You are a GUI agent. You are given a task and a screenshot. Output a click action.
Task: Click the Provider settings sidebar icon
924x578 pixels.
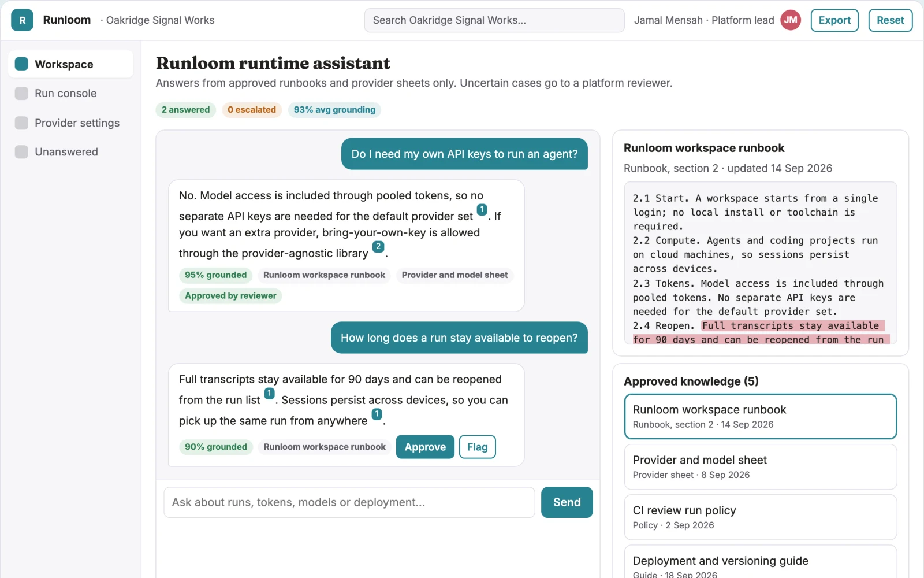(x=21, y=123)
